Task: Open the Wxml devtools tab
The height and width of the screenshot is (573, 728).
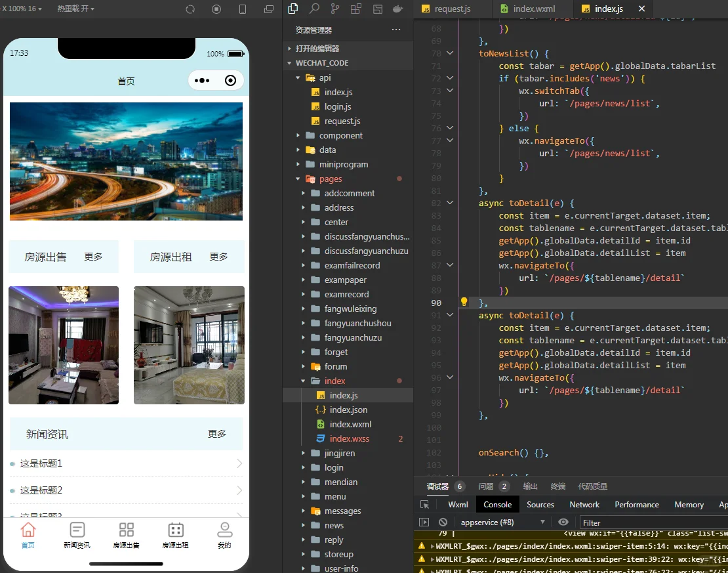Action: pos(458,505)
